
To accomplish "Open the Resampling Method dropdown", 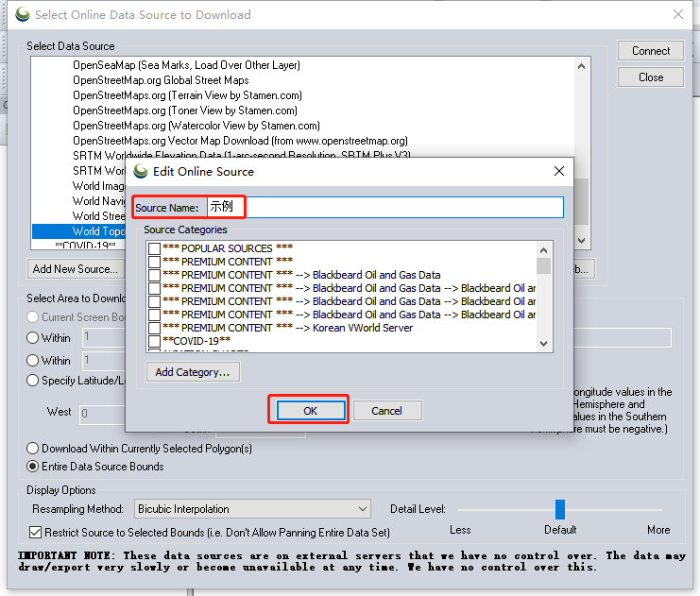I will pos(252,509).
